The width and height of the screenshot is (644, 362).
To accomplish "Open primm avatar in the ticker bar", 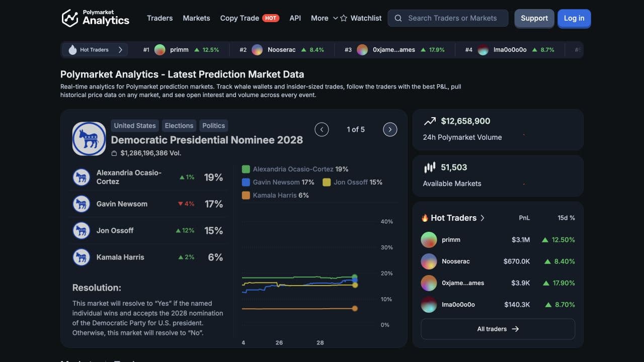I will (159, 50).
